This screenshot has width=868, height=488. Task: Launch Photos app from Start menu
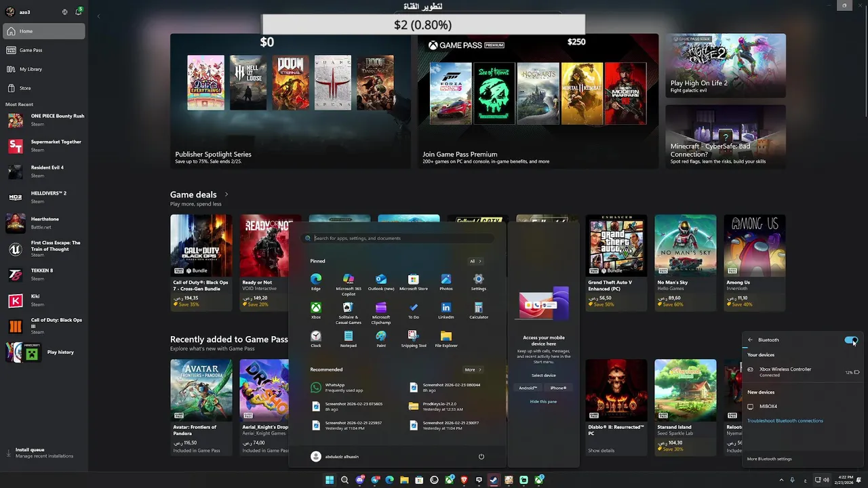pos(446,282)
